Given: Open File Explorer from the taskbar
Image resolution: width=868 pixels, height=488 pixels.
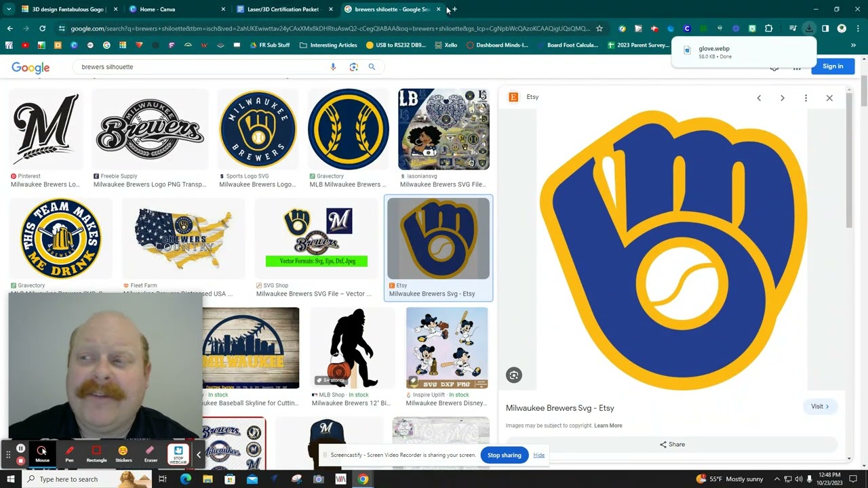Looking at the screenshot, I should [208, 479].
